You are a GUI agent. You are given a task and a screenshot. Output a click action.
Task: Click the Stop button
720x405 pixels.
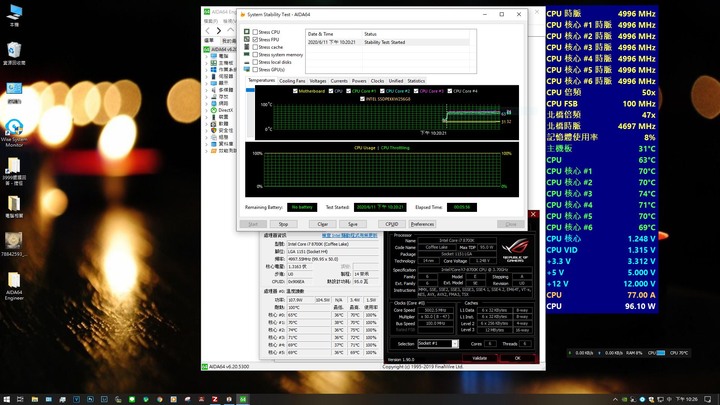tap(283, 224)
